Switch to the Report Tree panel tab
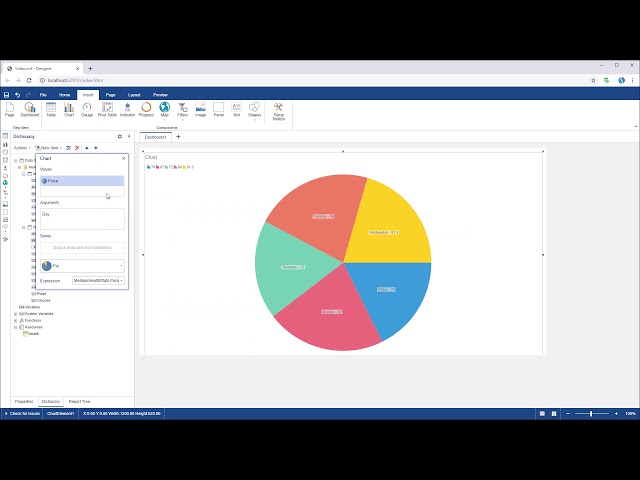 [x=79, y=402]
